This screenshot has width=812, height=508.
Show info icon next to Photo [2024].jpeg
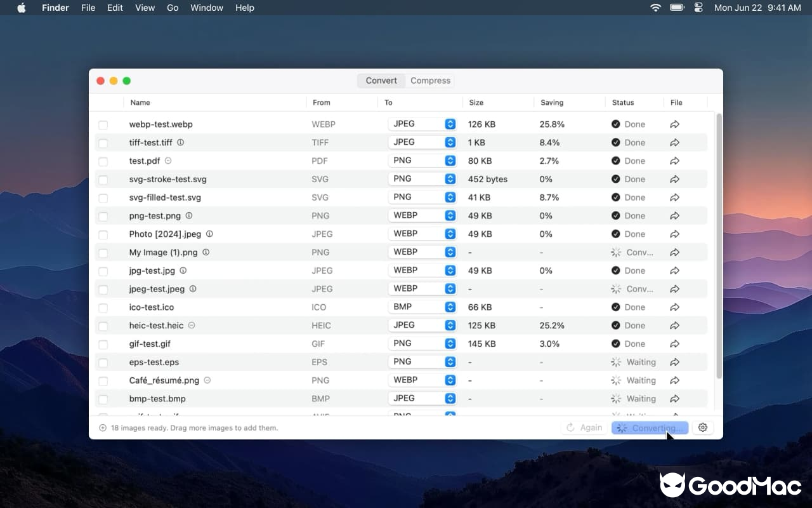[x=209, y=234]
